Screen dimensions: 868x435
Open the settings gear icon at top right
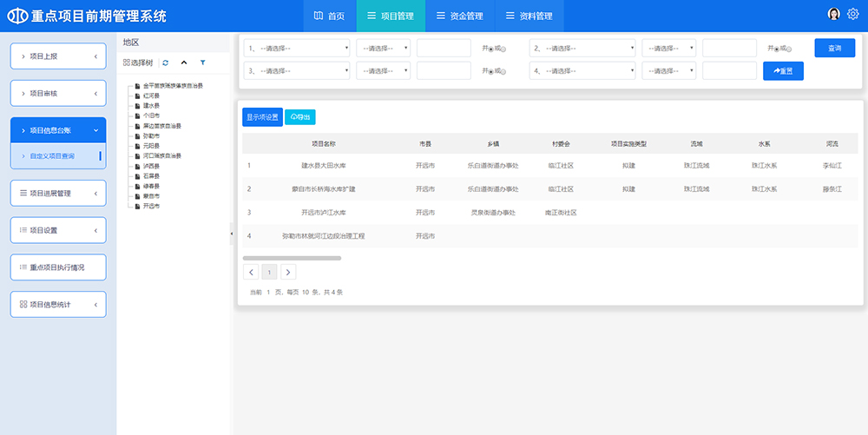[x=852, y=14]
